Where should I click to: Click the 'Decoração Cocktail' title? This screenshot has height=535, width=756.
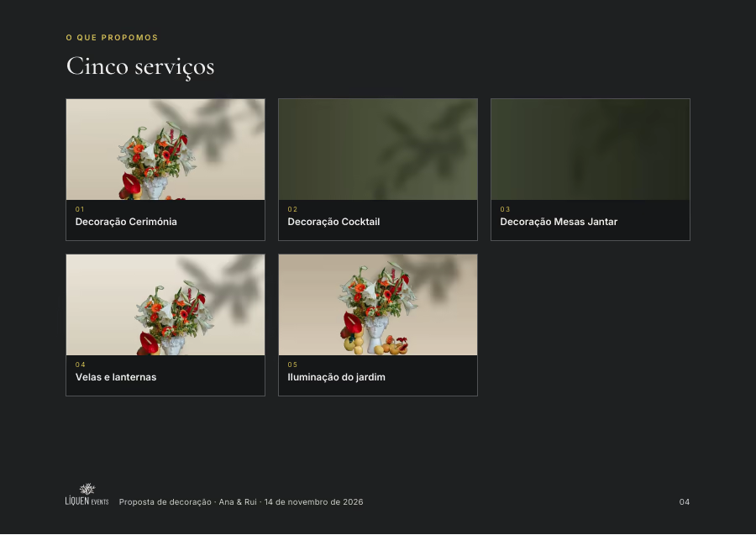(333, 222)
